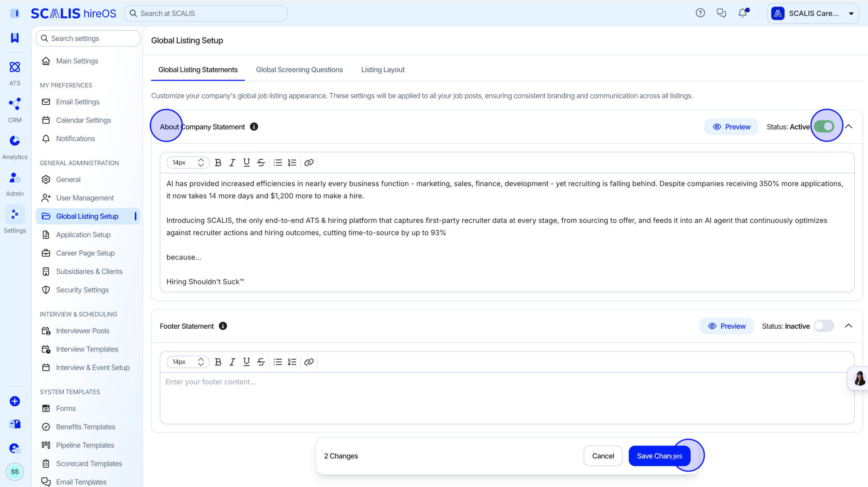Image resolution: width=868 pixels, height=487 pixels.
Task: Open the help question-mark icon
Action: pos(700,13)
